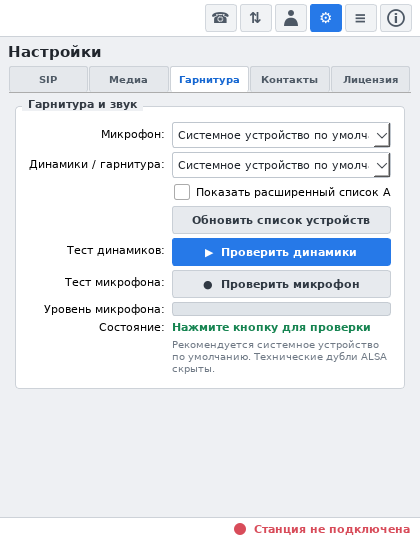Image resolution: width=420 pixels, height=540 pixels.
Task: Click the Гарнитура и звук group title
Action: coord(83,104)
